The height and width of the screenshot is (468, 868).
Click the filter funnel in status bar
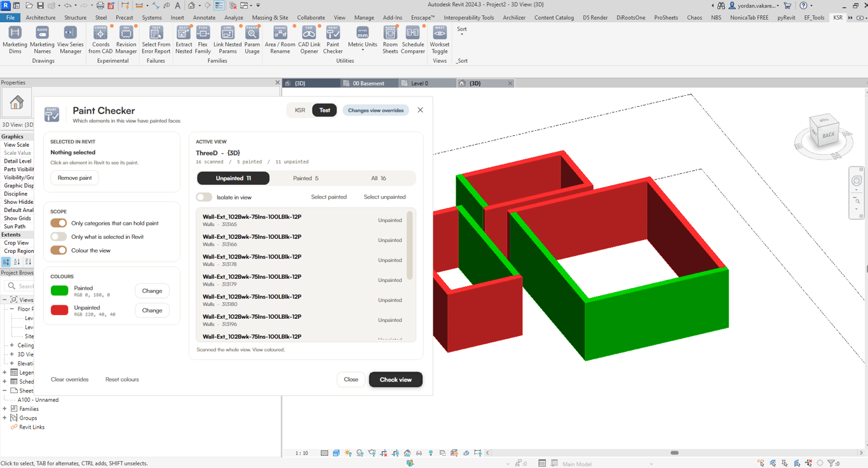(831, 464)
